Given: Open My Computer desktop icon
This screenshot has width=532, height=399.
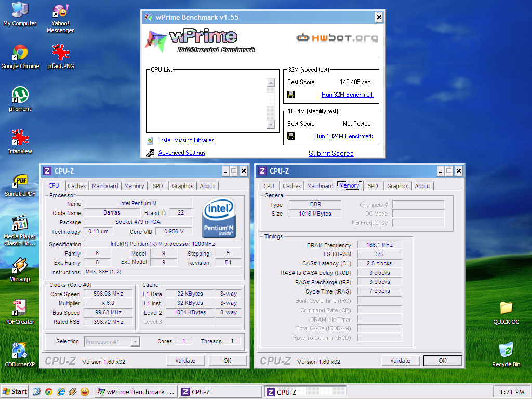Looking at the screenshot, I should point(20,14).
